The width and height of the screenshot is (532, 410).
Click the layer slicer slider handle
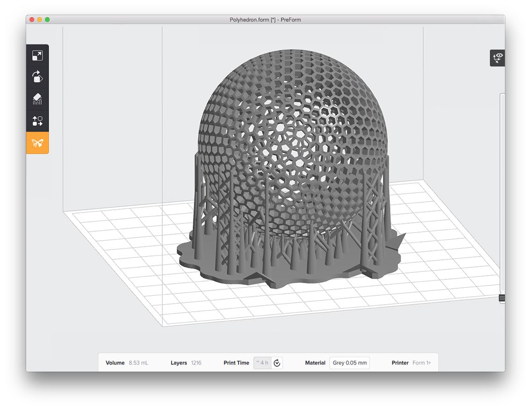click(502, 298)
